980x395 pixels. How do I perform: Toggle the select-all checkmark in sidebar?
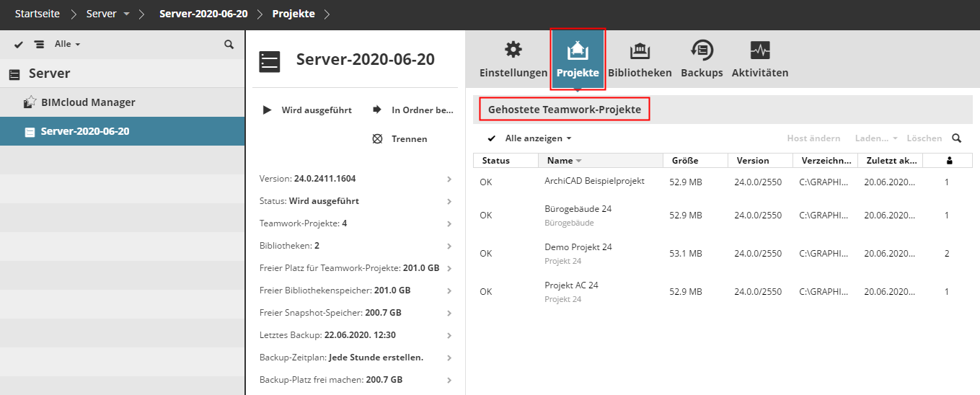[19, 44]
